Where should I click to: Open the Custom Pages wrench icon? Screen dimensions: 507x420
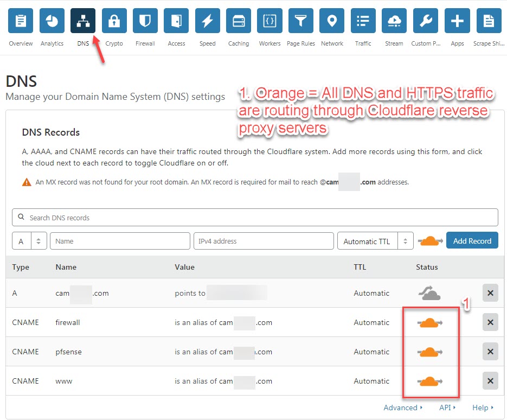tap(426, 21)
